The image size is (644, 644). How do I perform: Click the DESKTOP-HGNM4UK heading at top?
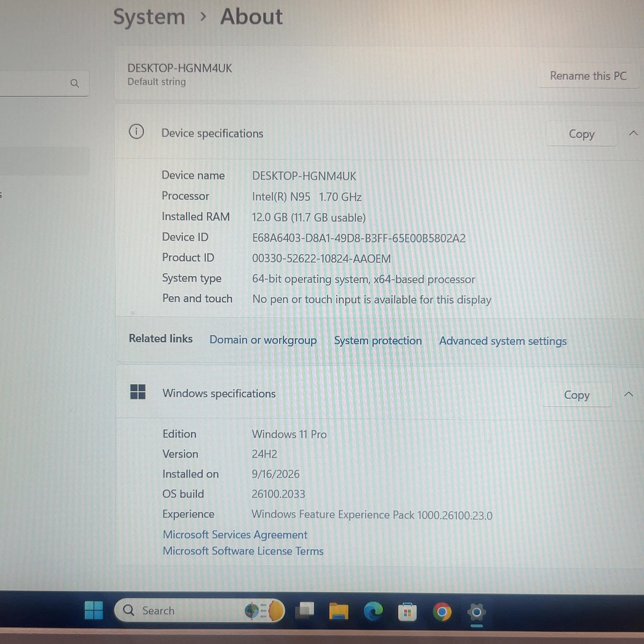point(180,68)
